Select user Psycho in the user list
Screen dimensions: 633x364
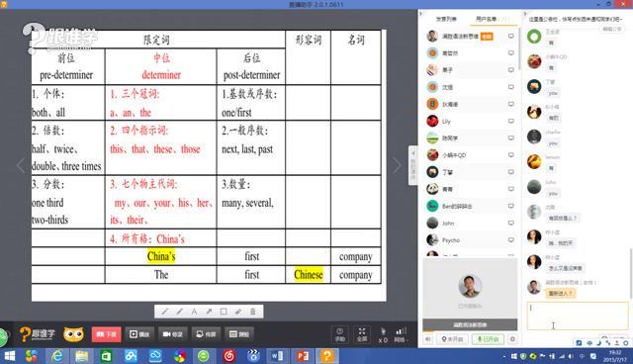471,239
